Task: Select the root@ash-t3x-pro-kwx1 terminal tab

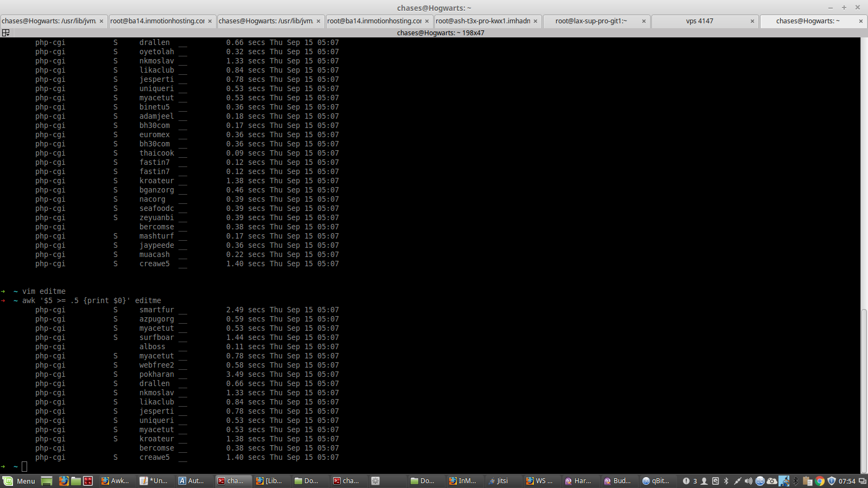Action: click(x=483, y=21)
